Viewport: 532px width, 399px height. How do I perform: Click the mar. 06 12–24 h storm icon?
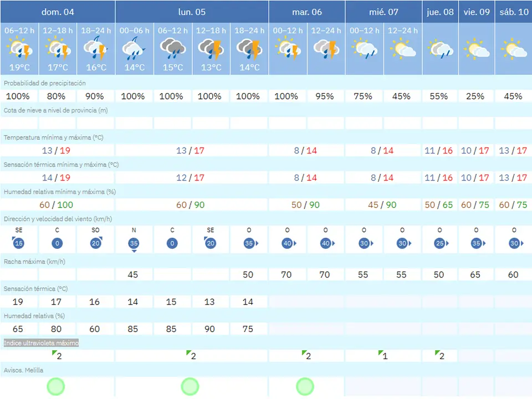326,49
